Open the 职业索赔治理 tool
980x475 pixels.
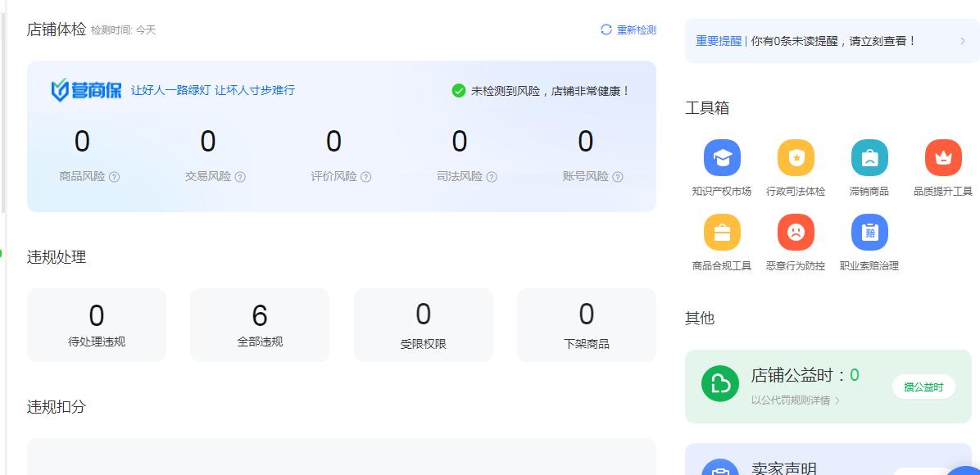tap(869, 232)
